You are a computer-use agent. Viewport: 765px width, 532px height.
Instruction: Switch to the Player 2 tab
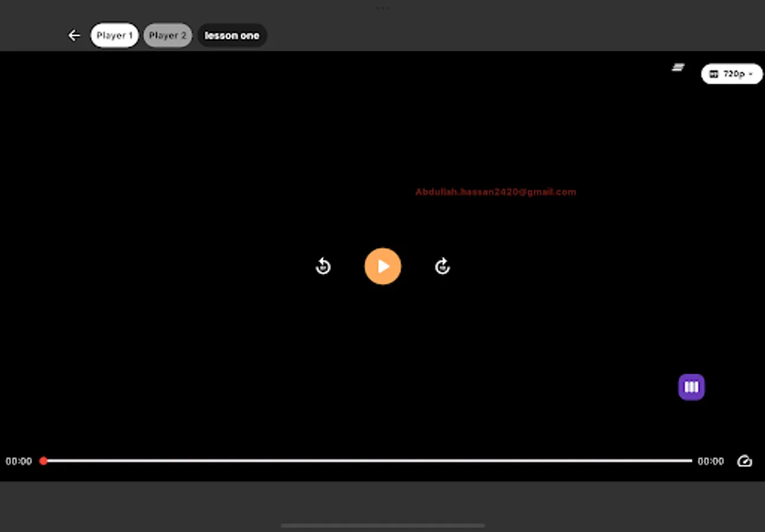coord(167,35)
